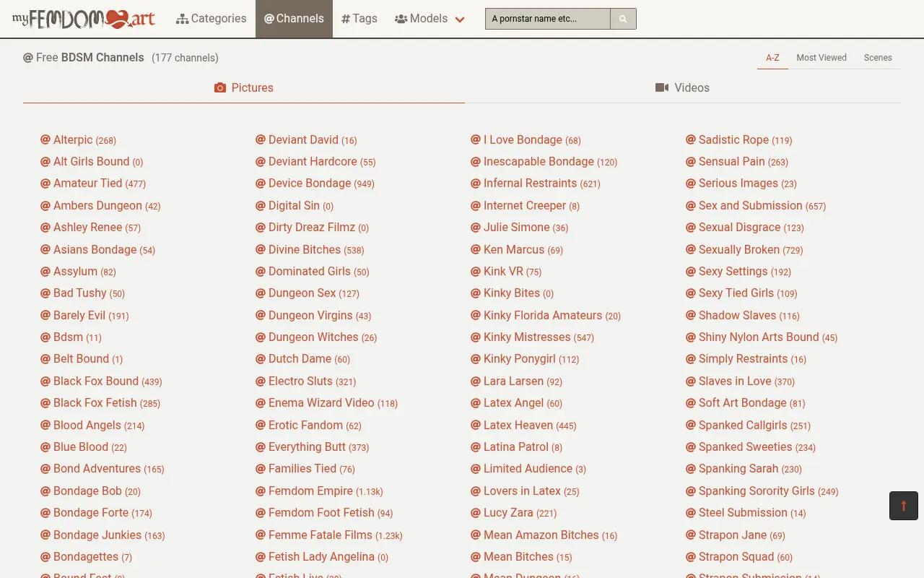Open the Blood Angels channel link
Viewport: 924px width, 578px height.
click(92, 426)
